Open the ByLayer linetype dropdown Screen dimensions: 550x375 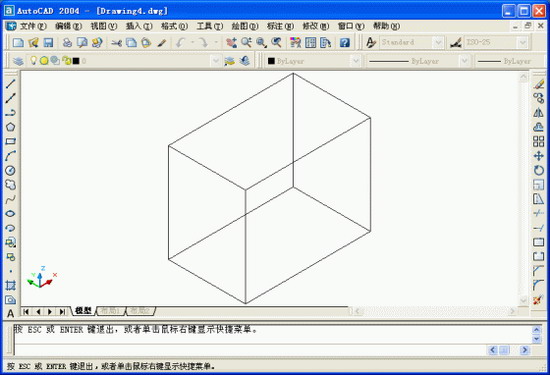pos(418,61)
